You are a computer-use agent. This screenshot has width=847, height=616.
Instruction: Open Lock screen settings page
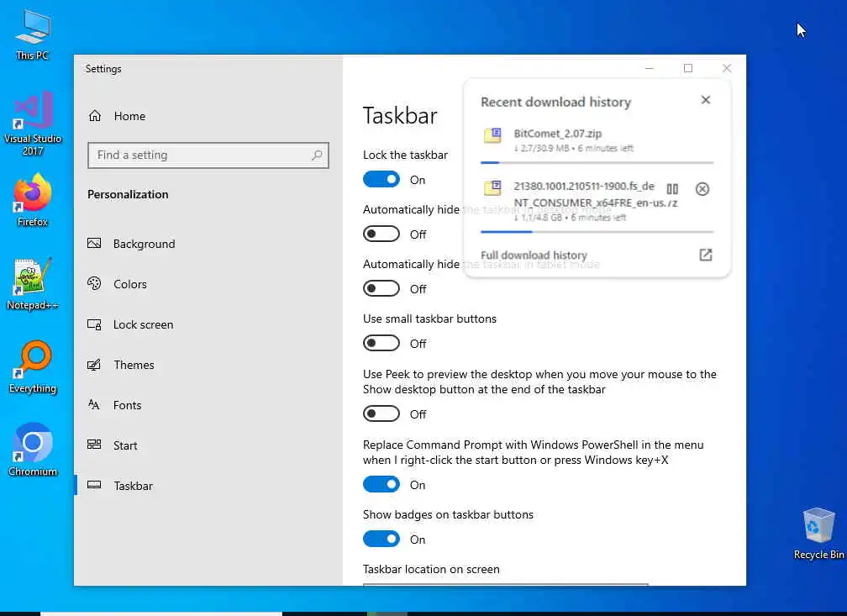[x=143, y=324]
